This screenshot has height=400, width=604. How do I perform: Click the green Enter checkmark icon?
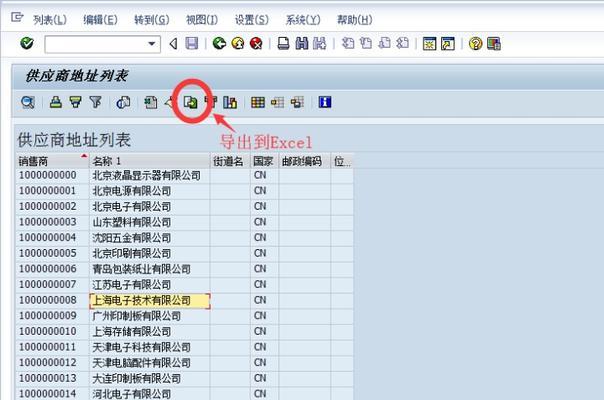27,43
